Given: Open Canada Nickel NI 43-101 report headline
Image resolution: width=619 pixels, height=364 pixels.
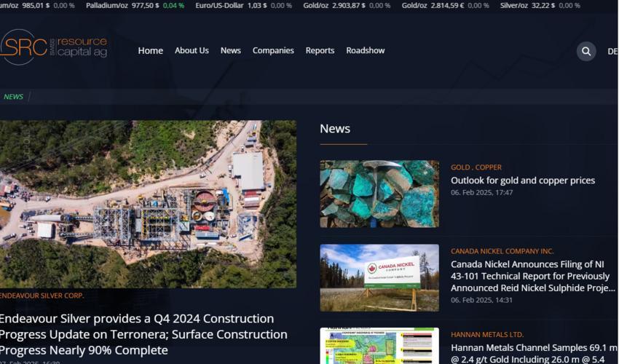Looking at the screenshot, I should pyautogui.click(x=533, y=276).
